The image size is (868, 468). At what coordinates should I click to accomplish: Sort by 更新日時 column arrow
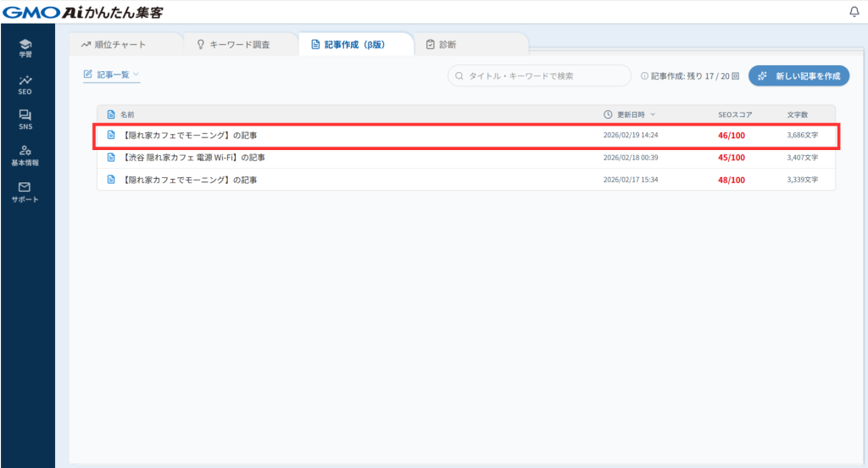pyautogui.click(x=653, y=114)
